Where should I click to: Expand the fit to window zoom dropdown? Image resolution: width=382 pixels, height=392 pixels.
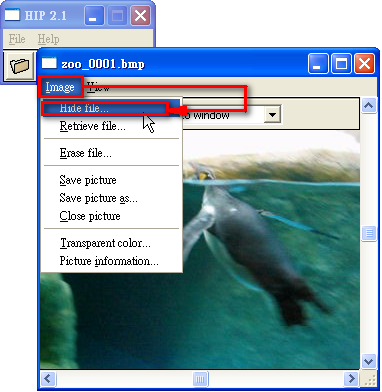click(x=273, y=115)
